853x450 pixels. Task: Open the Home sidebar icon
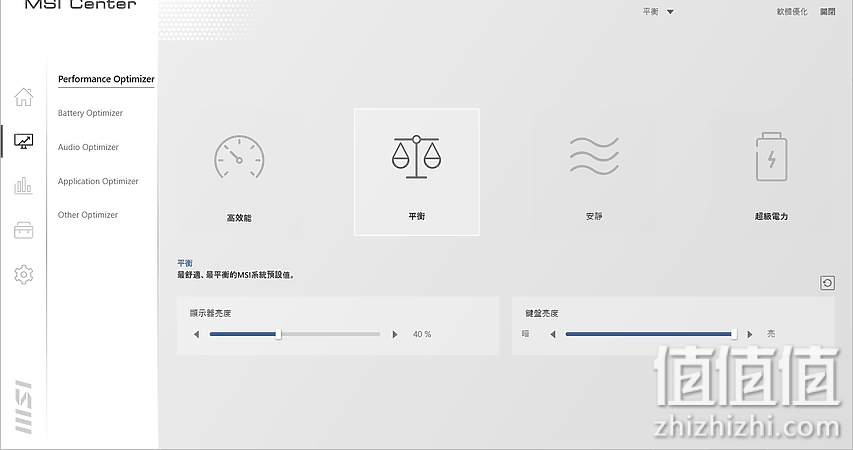[23, 97]
